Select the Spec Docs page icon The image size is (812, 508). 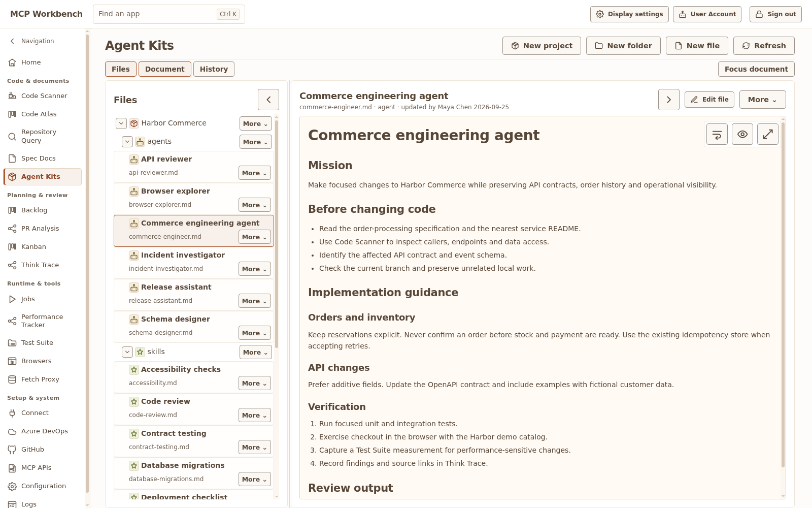pos(12,158)
